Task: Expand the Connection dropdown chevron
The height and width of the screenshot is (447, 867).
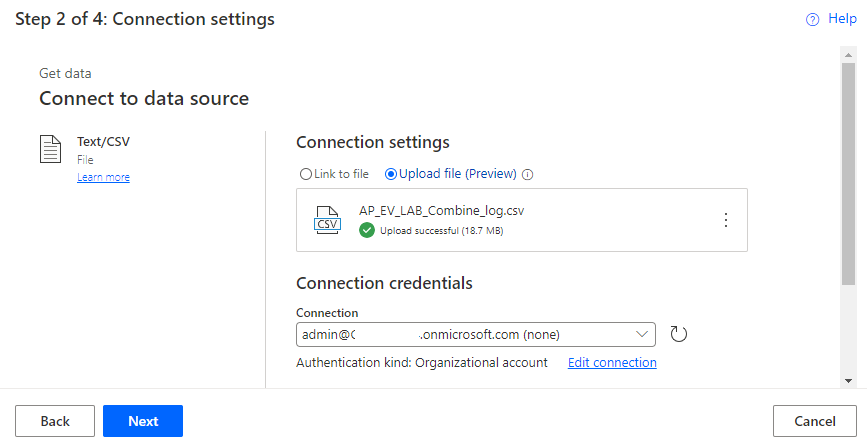Action: [x=642, y=334]
